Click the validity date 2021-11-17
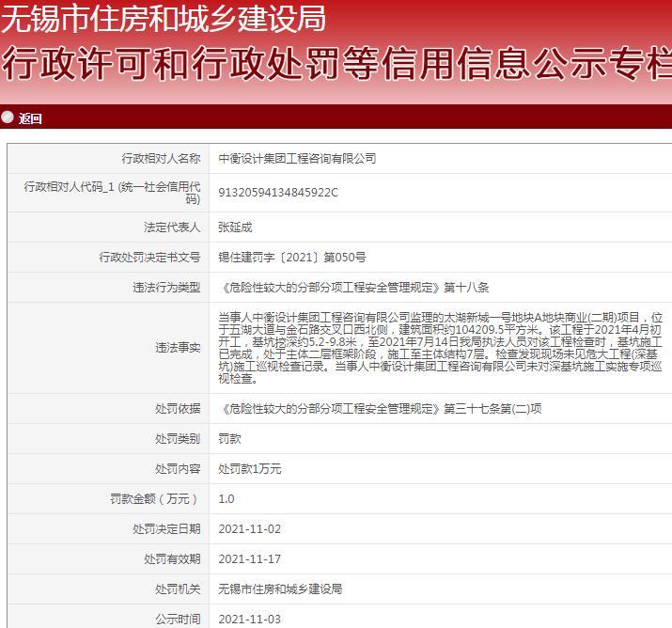This screenshot has height=628, width=672. coord(249,559)
